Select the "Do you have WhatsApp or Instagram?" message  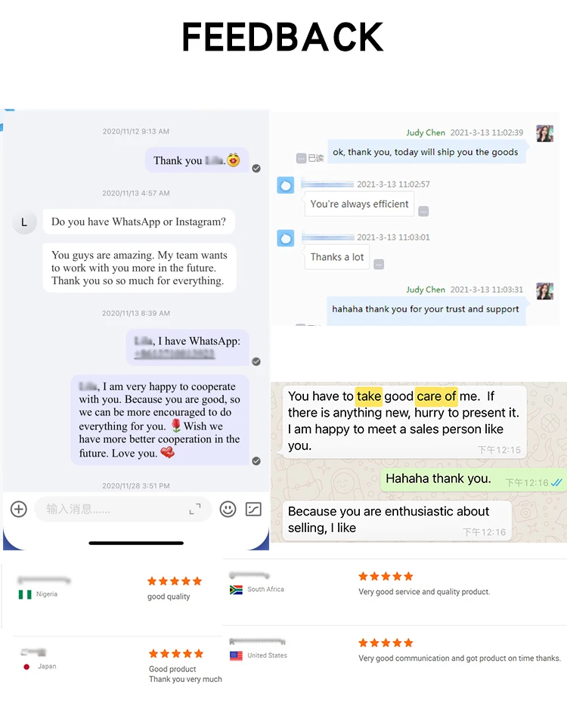coord(139,221)
